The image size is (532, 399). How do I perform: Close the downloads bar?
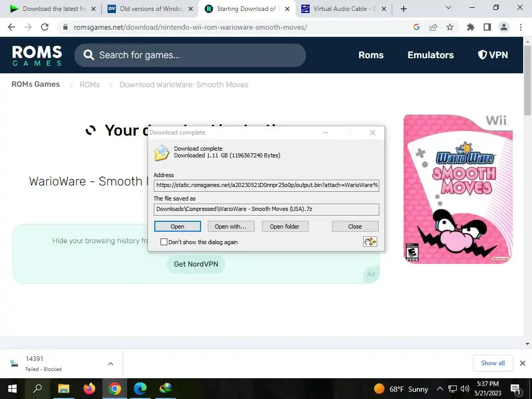coord(523,363)
